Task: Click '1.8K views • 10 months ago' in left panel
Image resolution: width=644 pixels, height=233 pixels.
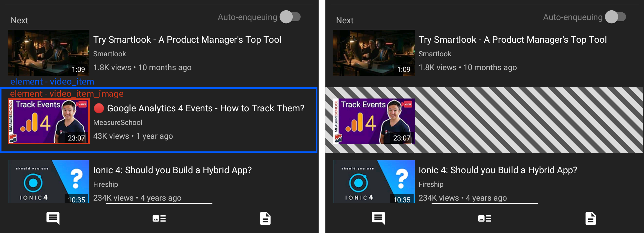Action: tap(142, 67)
